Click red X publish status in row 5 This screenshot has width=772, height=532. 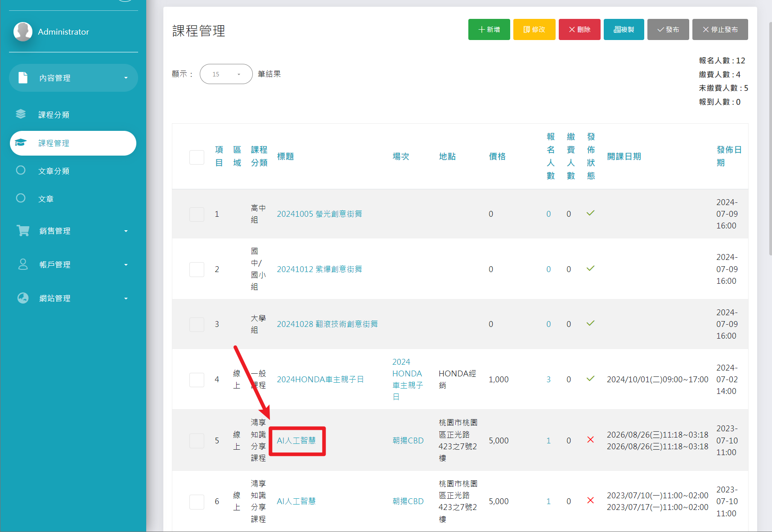(x=590, y=440)
